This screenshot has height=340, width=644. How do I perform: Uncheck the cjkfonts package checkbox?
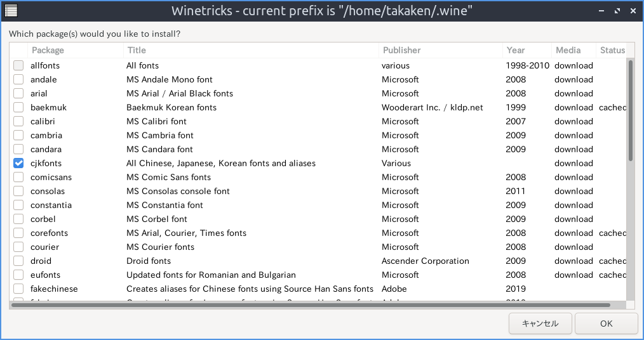click(18, 163)
